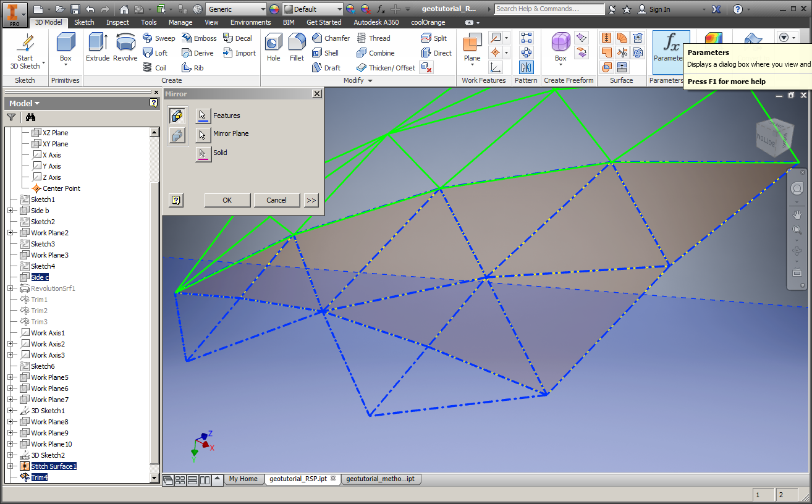Start a new 3D Sketch
Image resolution: width=812 pixels, height=504 pixels.
click(x=25, y=52)
